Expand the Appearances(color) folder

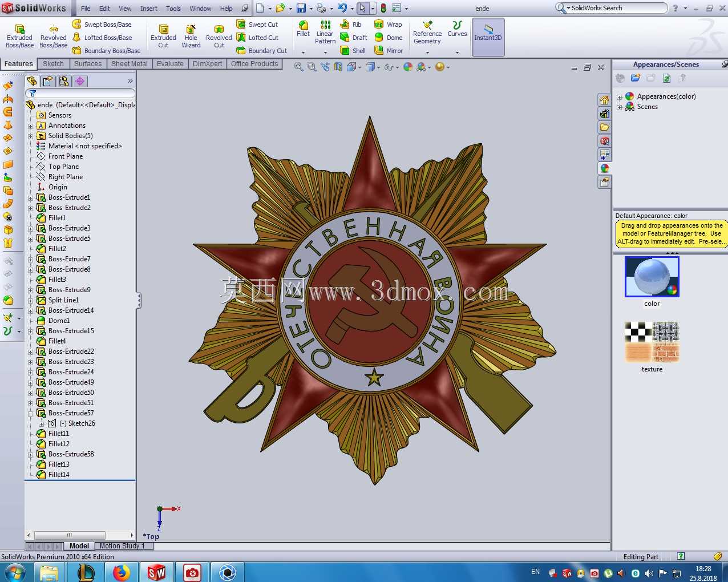(x=619, y=97)
